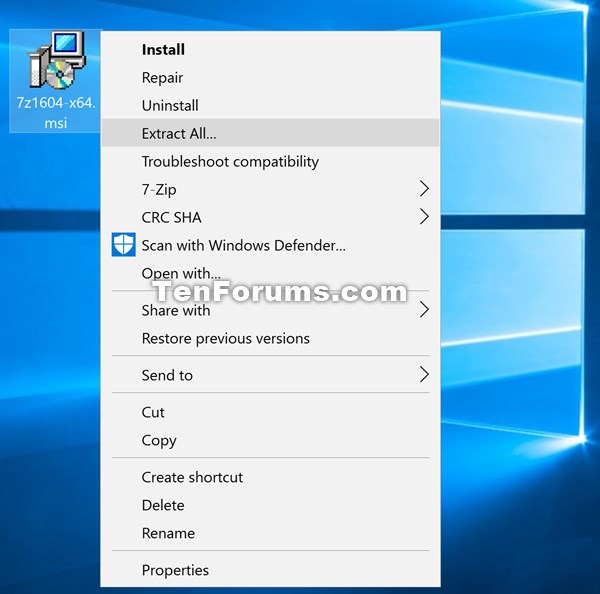This screenshot has width=600, height=594.
Task: Click Delete in the context menu
Action: 270,505
